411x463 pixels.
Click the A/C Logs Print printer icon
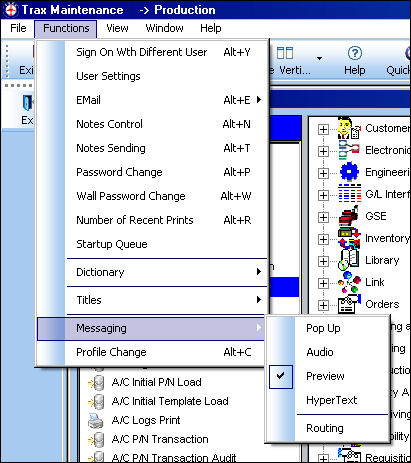tap(97, 421)
